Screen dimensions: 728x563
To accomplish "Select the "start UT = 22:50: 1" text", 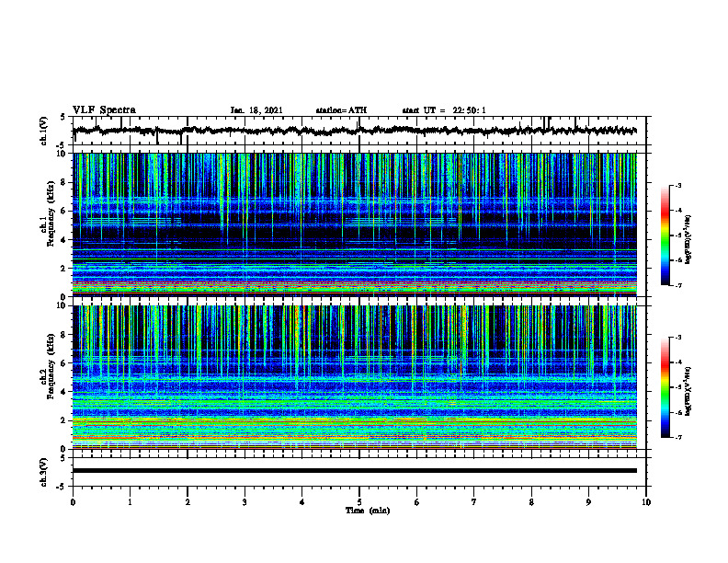I will point(444,110).
